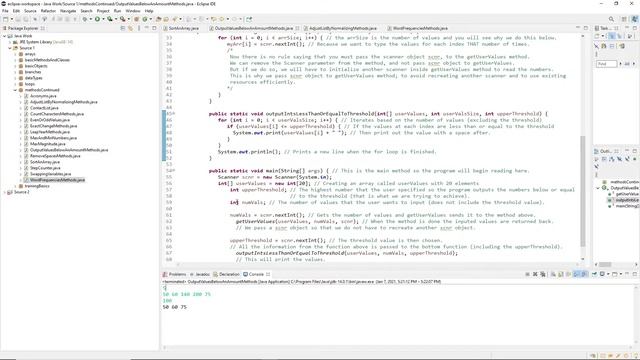
Task: Collapse the methodsContinued package
Action: (x=15, y=90)
